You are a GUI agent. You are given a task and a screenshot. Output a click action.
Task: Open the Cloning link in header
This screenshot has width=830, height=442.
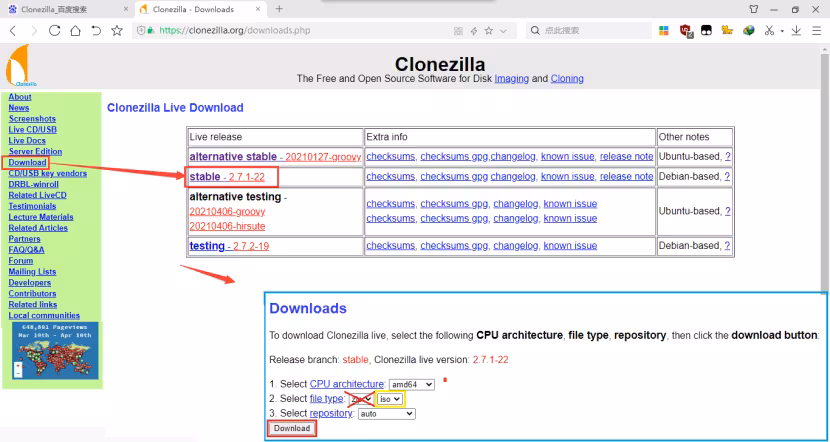click(x=567, y=78)
